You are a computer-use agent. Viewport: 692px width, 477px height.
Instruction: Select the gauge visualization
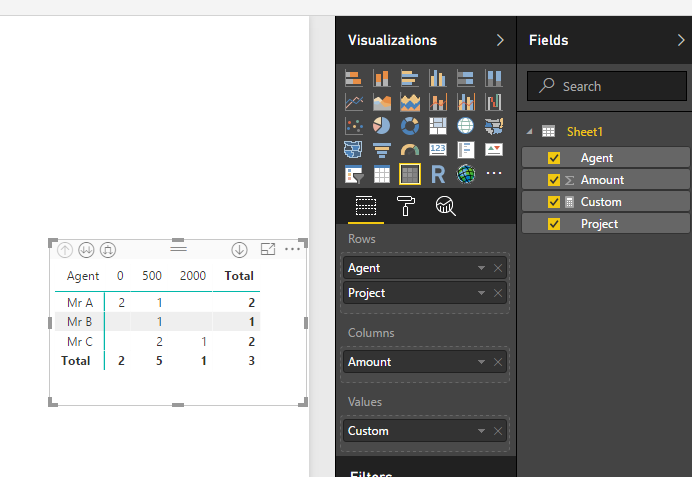[410, 150]
